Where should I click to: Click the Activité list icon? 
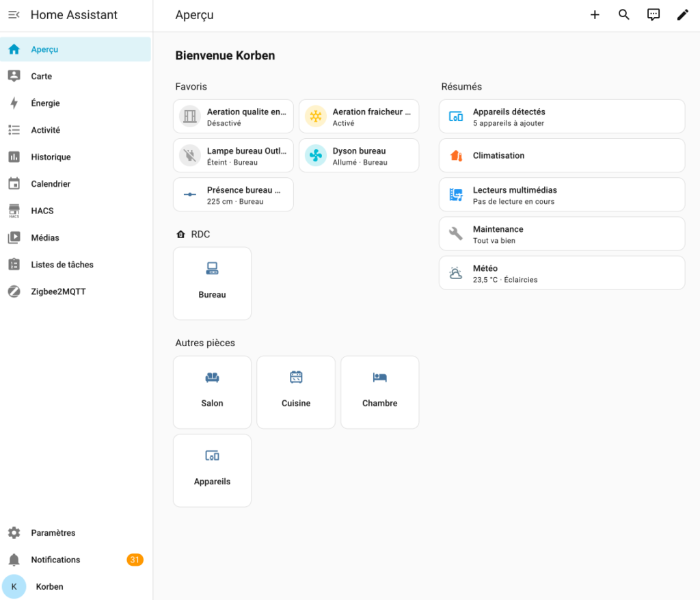14,130
